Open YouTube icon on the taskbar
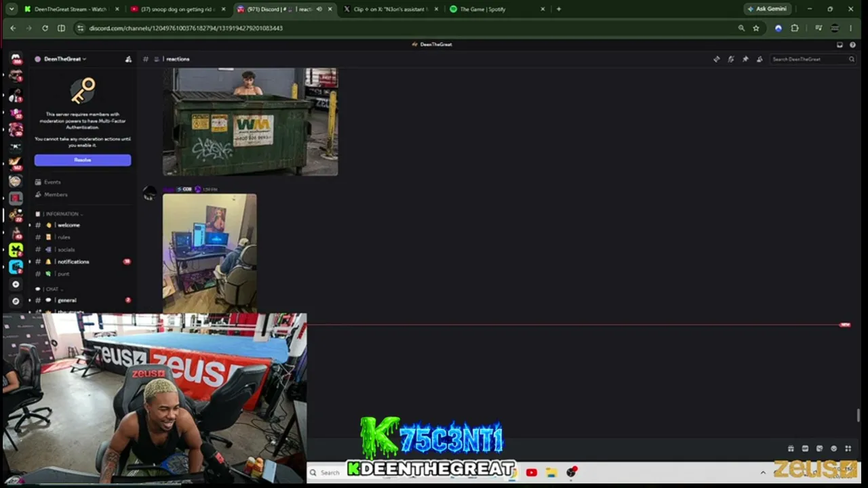The width and height of the screenshot is (868, 488). 532,472
